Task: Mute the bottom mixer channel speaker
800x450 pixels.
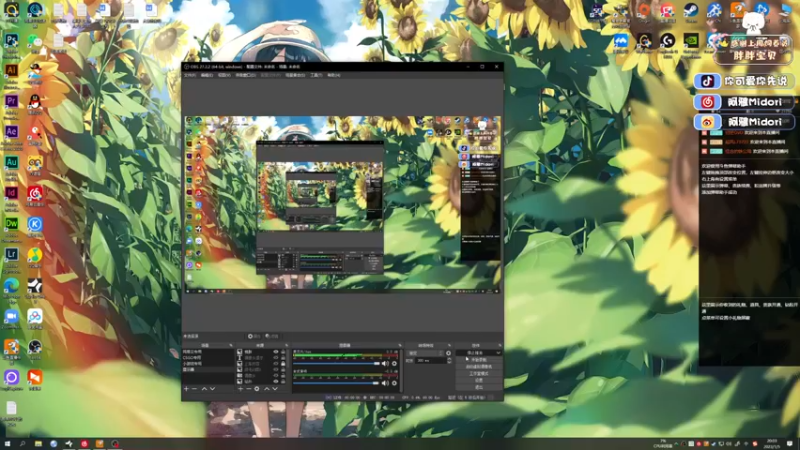Action: pos(385,383)
